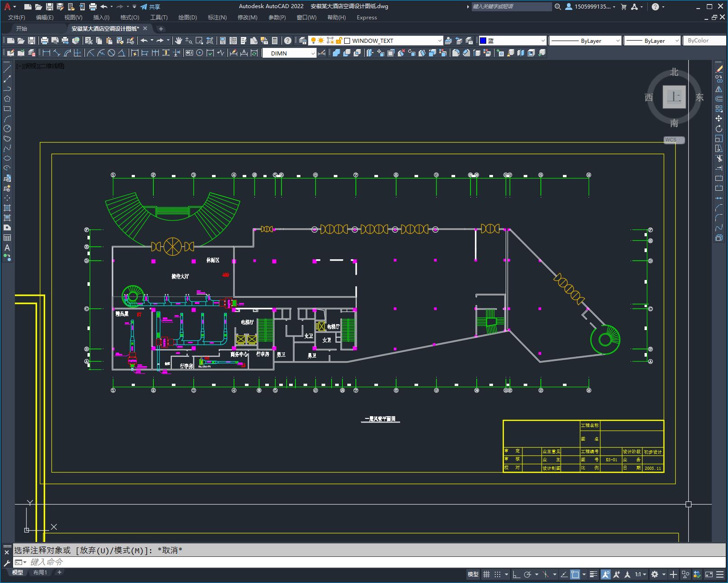Expand the second ByLayer lineweight dropdown

[x=677, y=41]
